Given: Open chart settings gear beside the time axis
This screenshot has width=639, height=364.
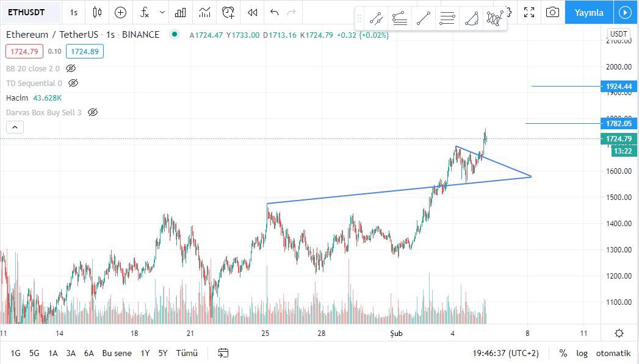Looking at the screenshot, I should pos(619,334).
